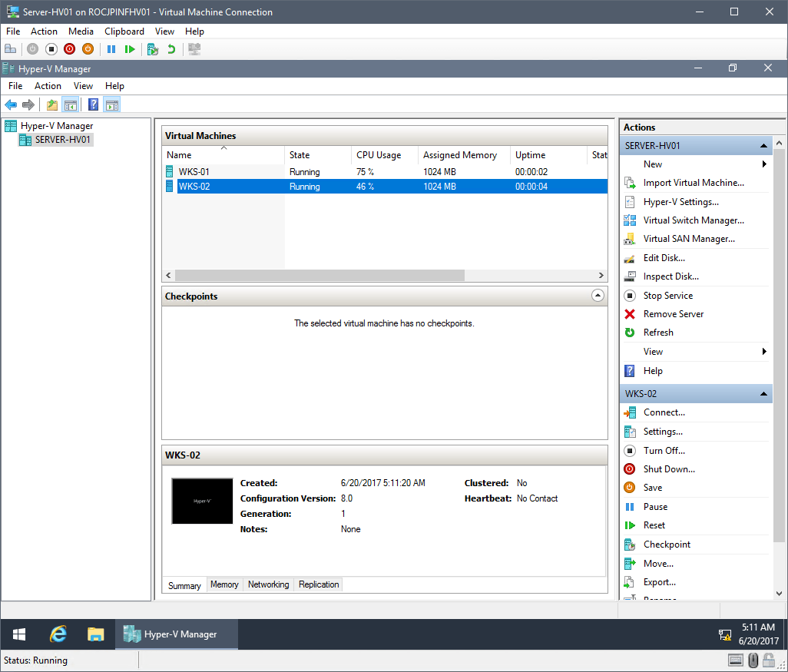788x672 pixels.
Task: Select Hyper-V Manager root tree node
Action: (x=57, y=126)
